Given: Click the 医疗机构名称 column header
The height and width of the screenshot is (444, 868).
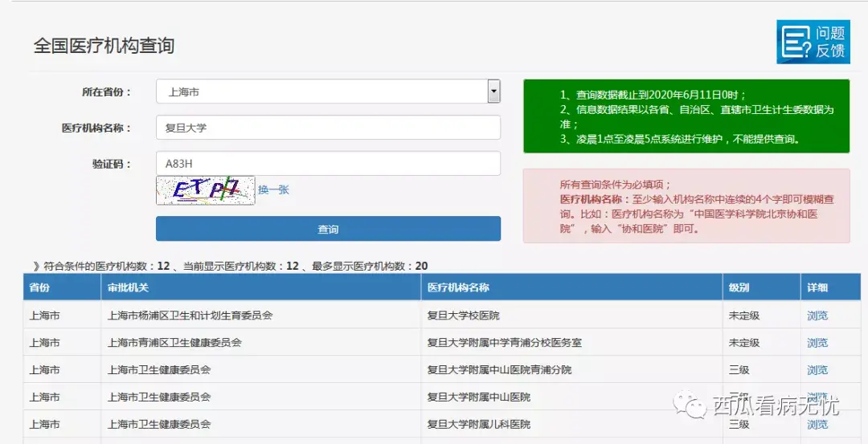Looking at the screenshot, I should (x=572, y=287).
